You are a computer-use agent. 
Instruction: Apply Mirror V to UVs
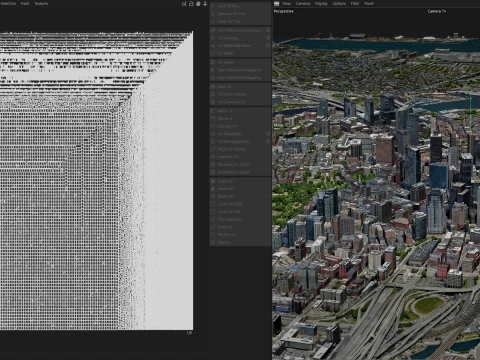click(x=240, y=118)
